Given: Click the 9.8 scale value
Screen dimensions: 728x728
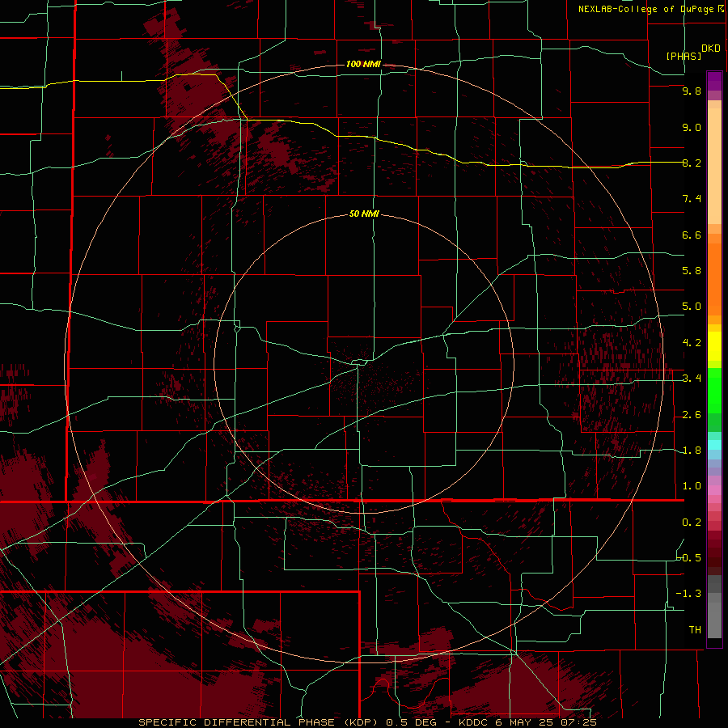Looking at the screenshot, I should pos(692,91).
